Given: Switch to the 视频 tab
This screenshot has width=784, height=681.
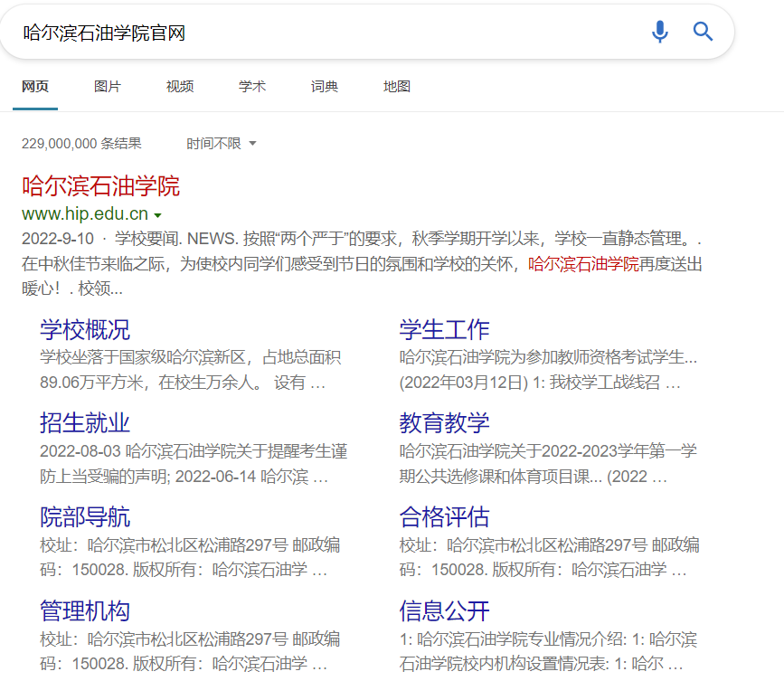Looking at the screenshot, I should pyautogui.click(x=180, y=87).
